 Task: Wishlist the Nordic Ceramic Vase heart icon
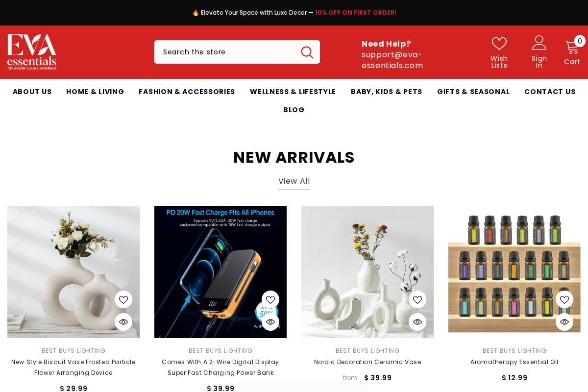[x=417, y=299]
